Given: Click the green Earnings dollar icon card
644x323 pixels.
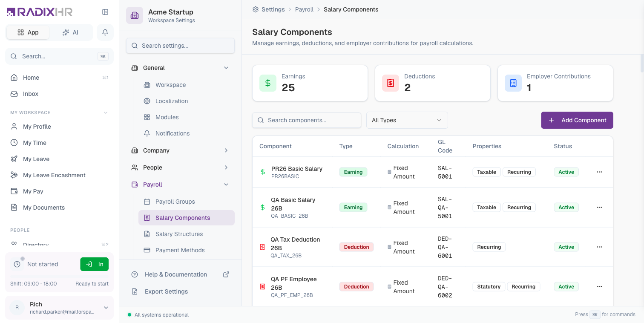Looking at the screenshot, I should click(268, 83).
